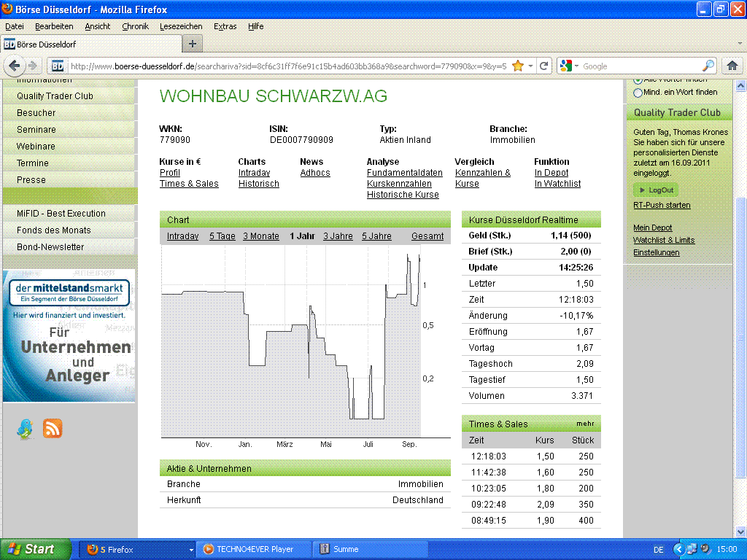The image size is (747, 560).
Task: Switch the chart to '3 Monate'
Action: tap(263, 236)
